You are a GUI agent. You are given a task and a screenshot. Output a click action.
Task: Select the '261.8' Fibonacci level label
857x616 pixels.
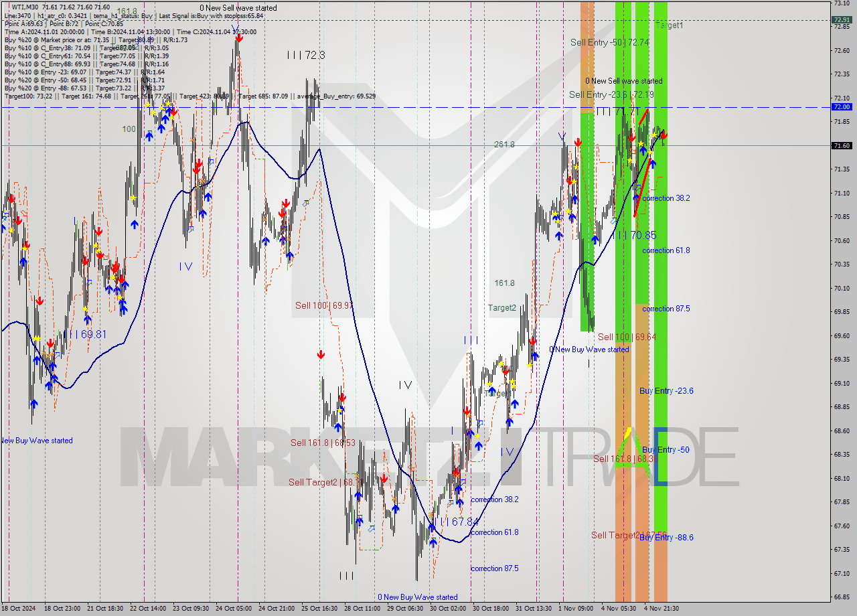click(504, 145)
